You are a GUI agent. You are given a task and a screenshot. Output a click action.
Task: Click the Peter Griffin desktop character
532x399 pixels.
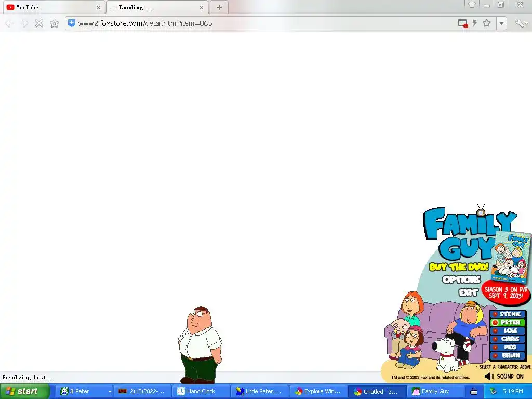[200, 345]
